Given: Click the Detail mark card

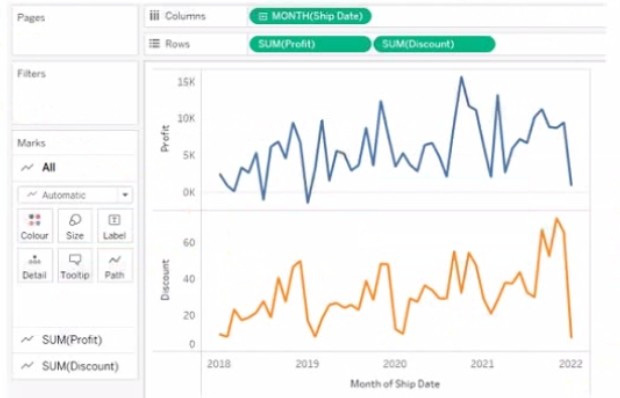Looking at the screenshot, I should 34,265.
